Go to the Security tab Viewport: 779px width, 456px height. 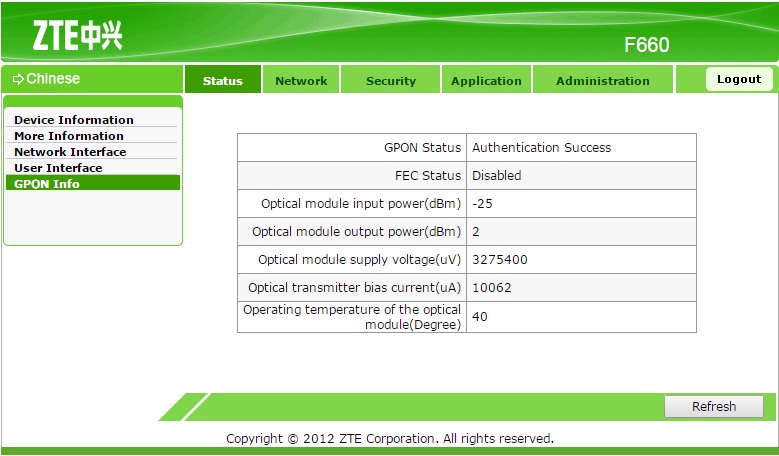point(390,79)
